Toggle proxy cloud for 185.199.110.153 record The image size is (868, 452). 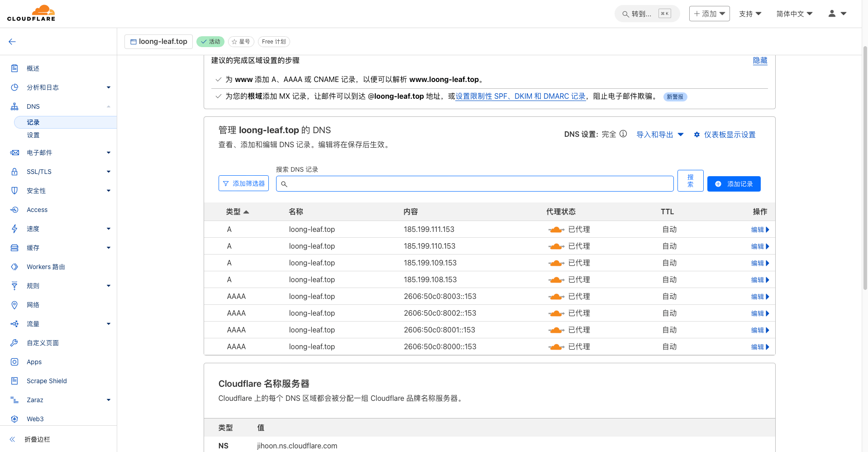click(x=556, y=246)
